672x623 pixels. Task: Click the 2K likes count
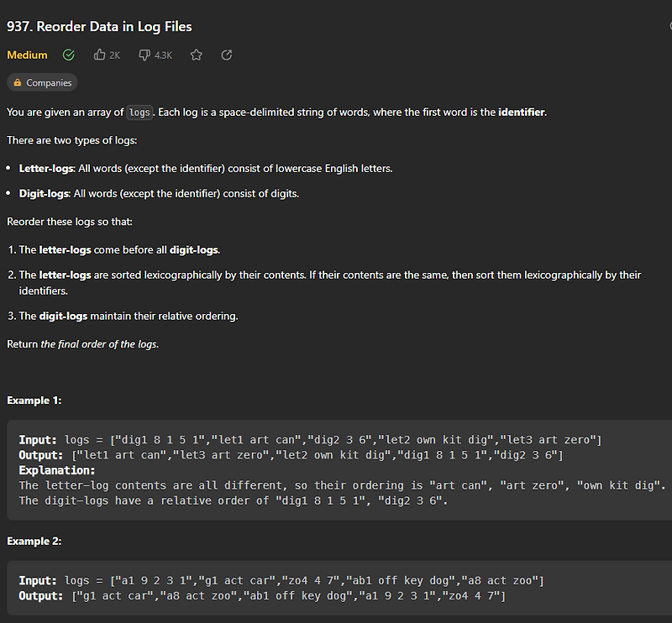115,55
